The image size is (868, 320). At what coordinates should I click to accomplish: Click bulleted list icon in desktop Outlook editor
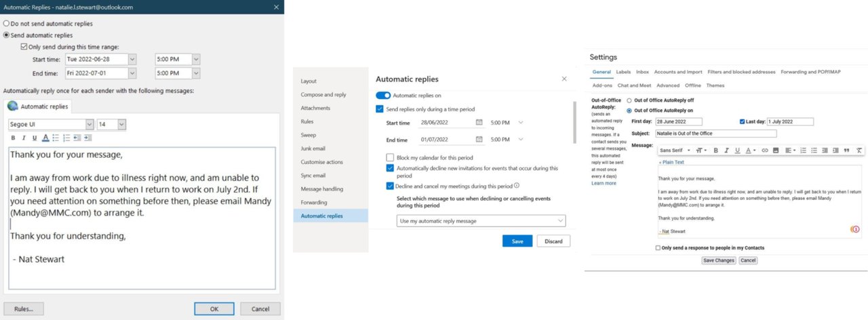(x=56, y=138)
